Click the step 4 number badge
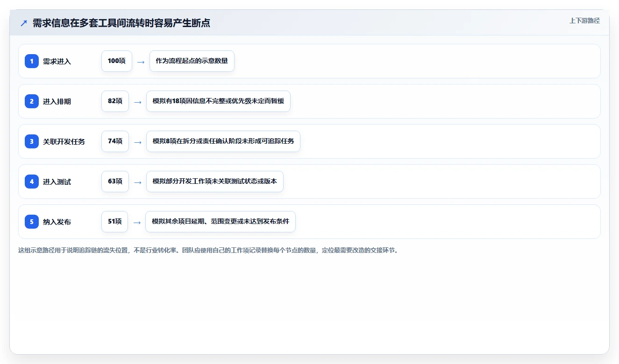Viewport: 619px width, 364px height. [x=32, y=182]
